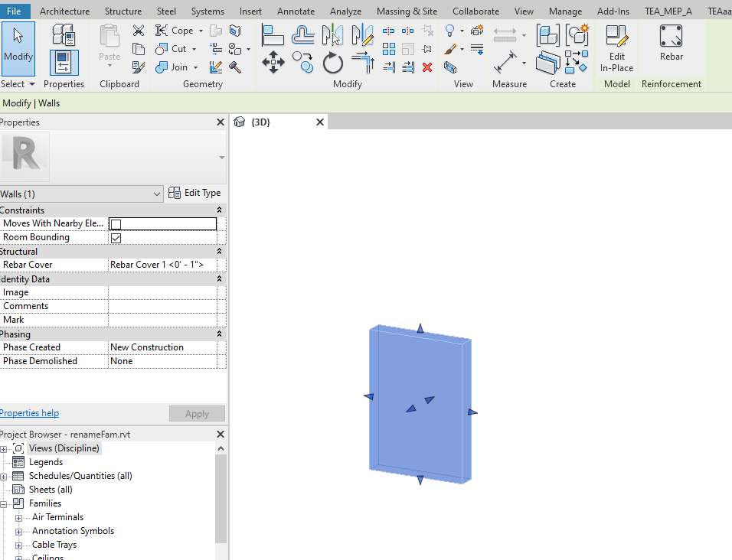Screen dimensions: 732x560
Task: Toggle the Room Bounding checkbox
Action: click(116, 237)
